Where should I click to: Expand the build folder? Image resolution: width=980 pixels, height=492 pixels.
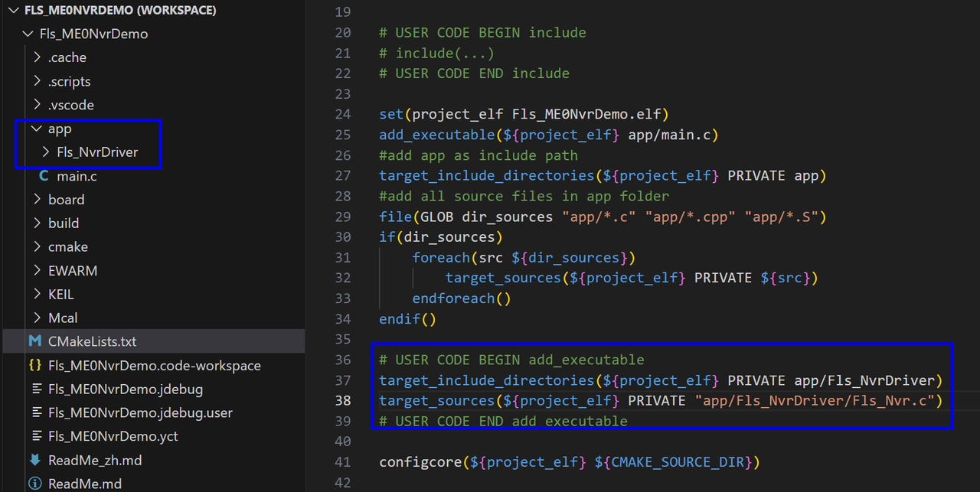coord(63,223)
